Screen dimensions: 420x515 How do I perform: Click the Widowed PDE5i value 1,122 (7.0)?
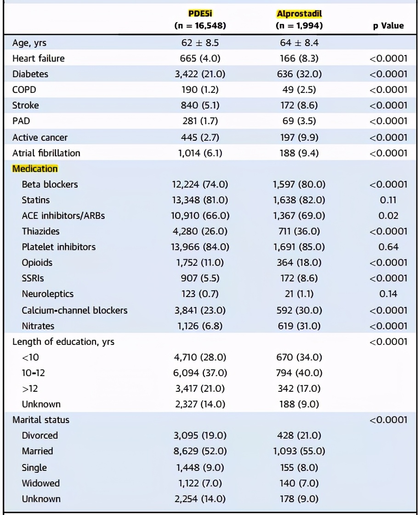(199, 483)
